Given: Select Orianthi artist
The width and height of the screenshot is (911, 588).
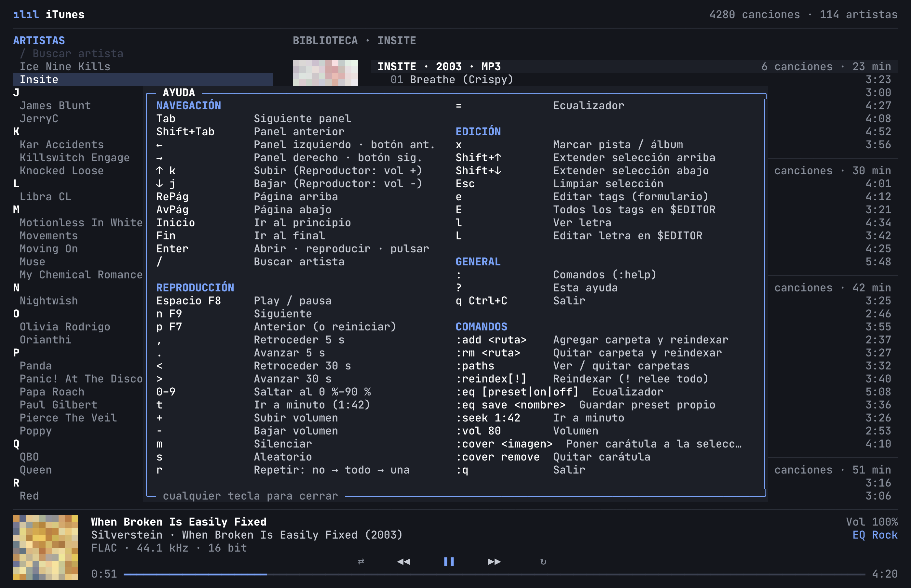Looking at the screenshot, I should click(46, 340).
